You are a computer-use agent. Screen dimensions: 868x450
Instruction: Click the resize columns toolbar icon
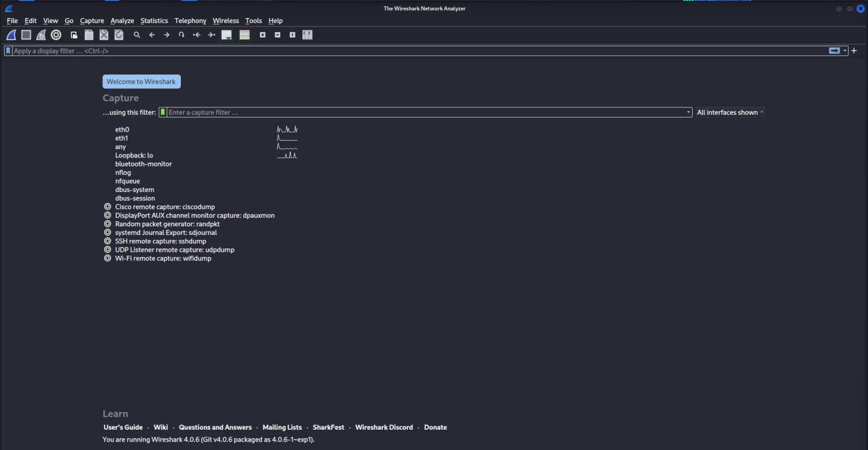[x=307, y=34]
